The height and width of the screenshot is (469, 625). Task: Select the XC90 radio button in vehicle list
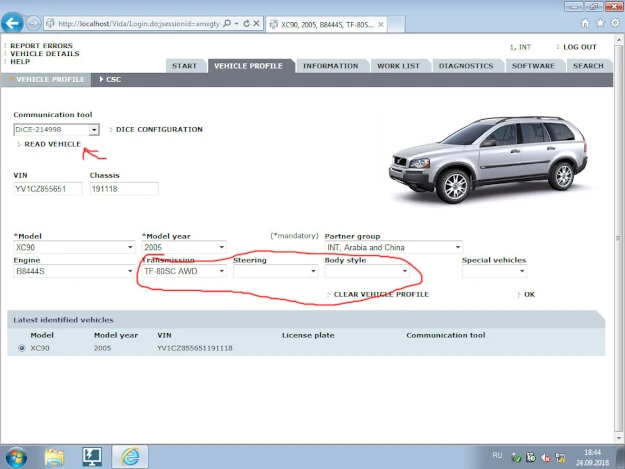pos(21,348)
